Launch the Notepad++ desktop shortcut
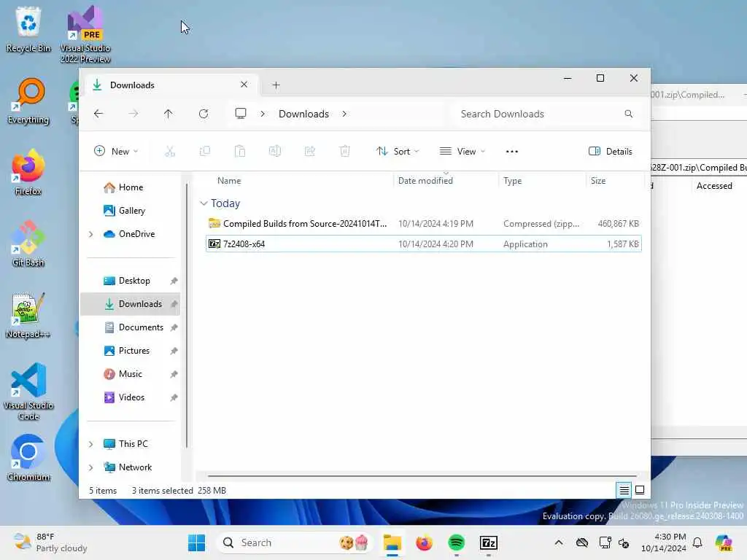 [x=28, y=315]
